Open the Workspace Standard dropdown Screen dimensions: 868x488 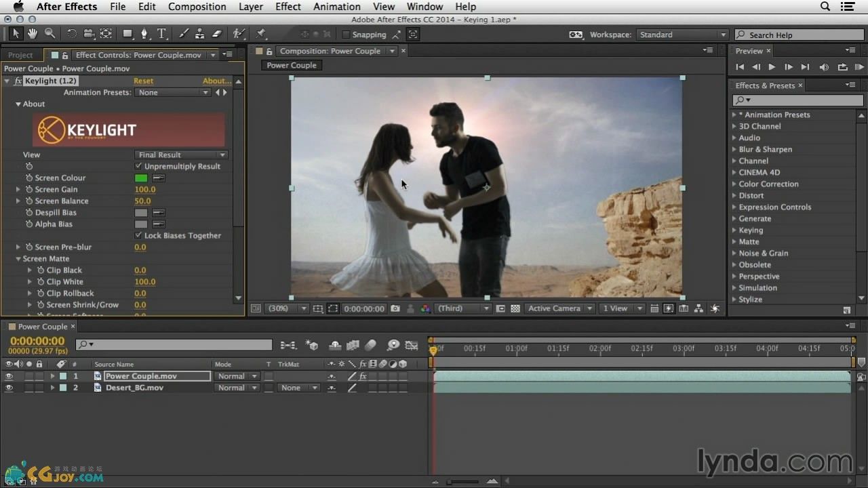(682, 35)
